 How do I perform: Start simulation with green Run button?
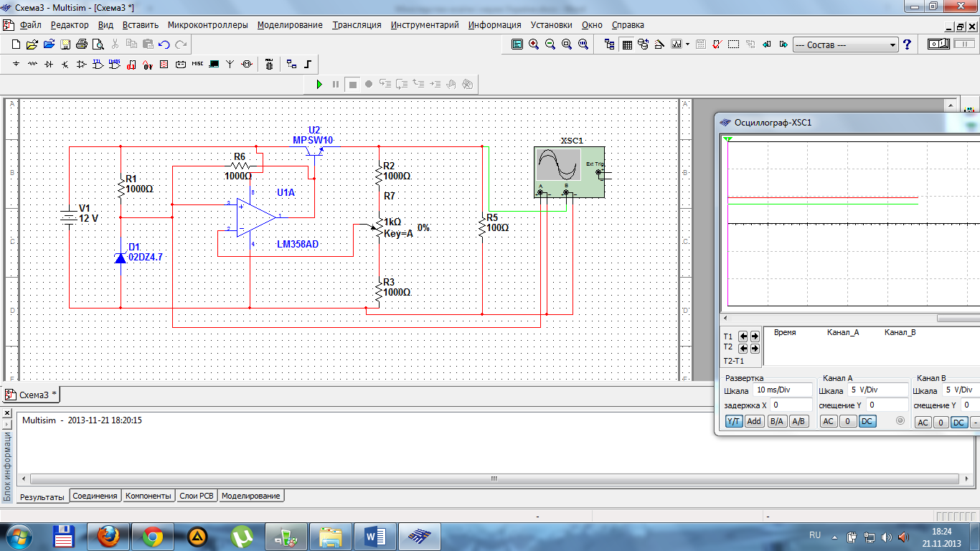(319, 84)
